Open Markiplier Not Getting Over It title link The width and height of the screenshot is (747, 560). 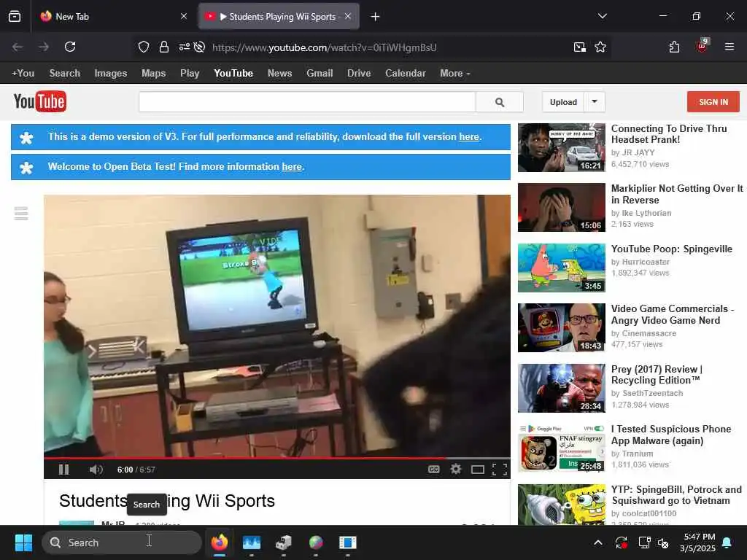[x=676, y=194]
